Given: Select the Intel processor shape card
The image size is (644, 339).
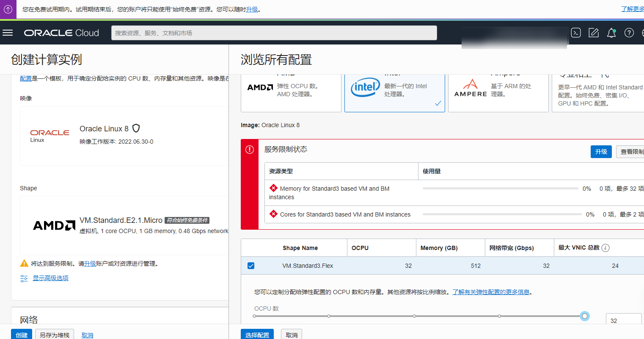Looking at the screenshot, I should point(395,93).
